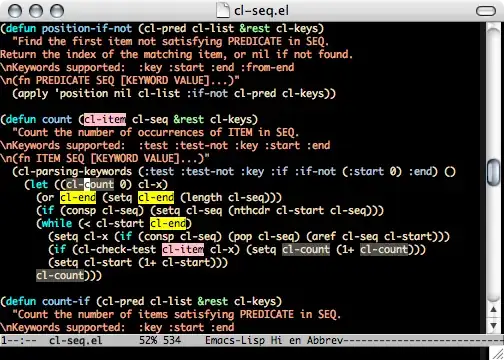This screenshot has height=360, width=504.
Task: Click aref in the setq cl-x line
Action: pyautogui.click(x=324, y=237)
